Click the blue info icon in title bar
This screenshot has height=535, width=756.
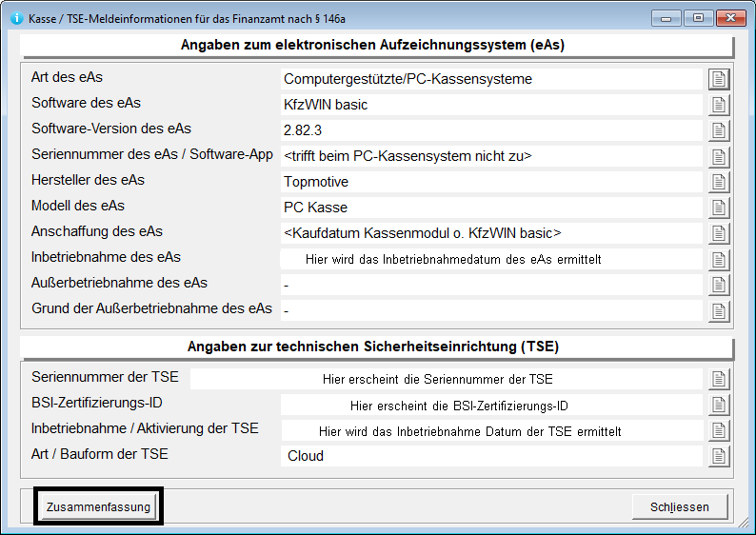pos(16,18)
